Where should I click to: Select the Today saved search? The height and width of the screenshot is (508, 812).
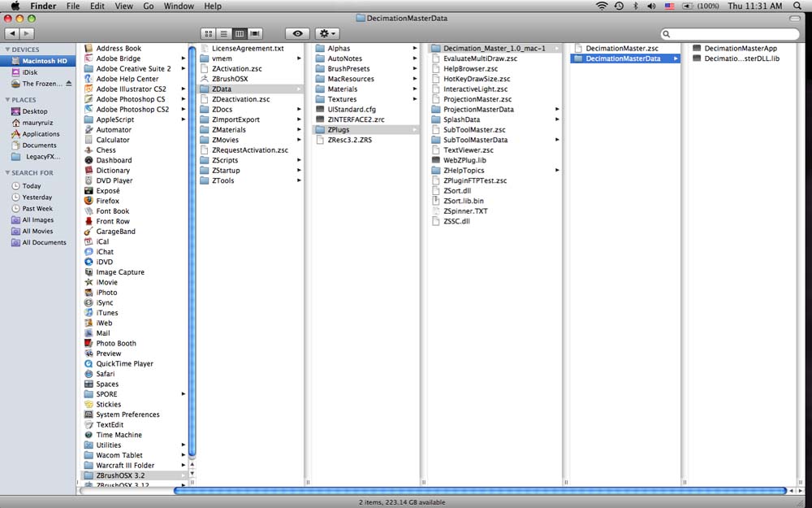[31, 185]
